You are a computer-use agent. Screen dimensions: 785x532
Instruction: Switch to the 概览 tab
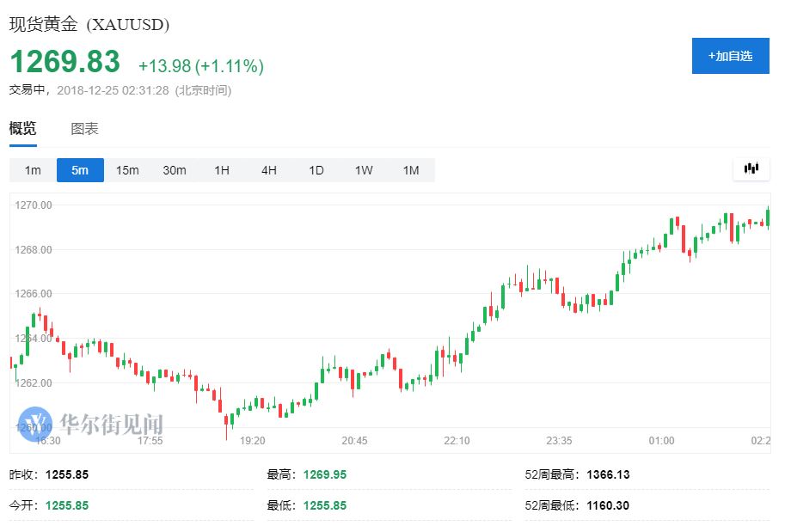pyautogui.click(x=23, y=129)
